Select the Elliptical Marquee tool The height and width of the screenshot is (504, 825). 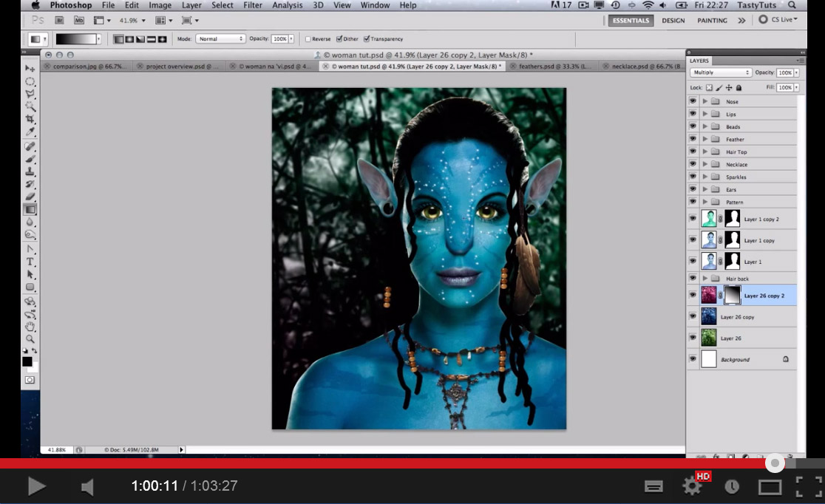pos(30,81)
